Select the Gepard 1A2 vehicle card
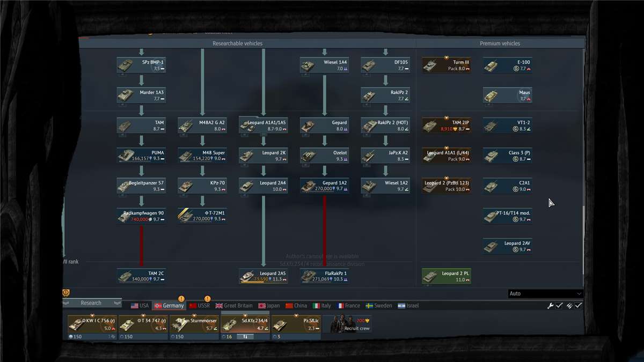 (324, 186)
